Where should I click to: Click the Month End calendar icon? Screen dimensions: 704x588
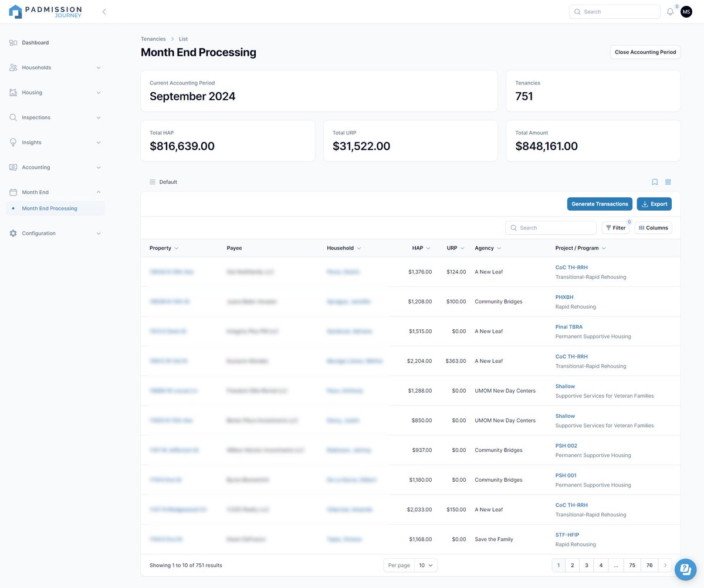pos(13,192)
